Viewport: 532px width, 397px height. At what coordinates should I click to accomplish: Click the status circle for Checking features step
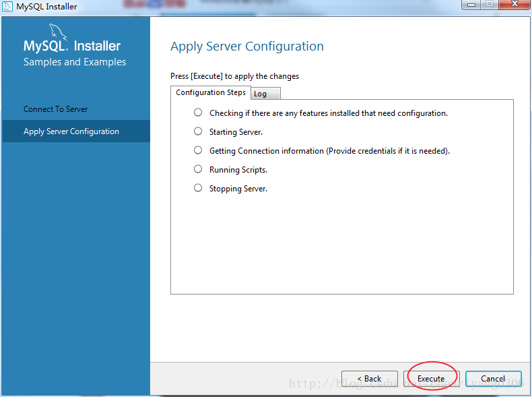(x=198, y=113)
